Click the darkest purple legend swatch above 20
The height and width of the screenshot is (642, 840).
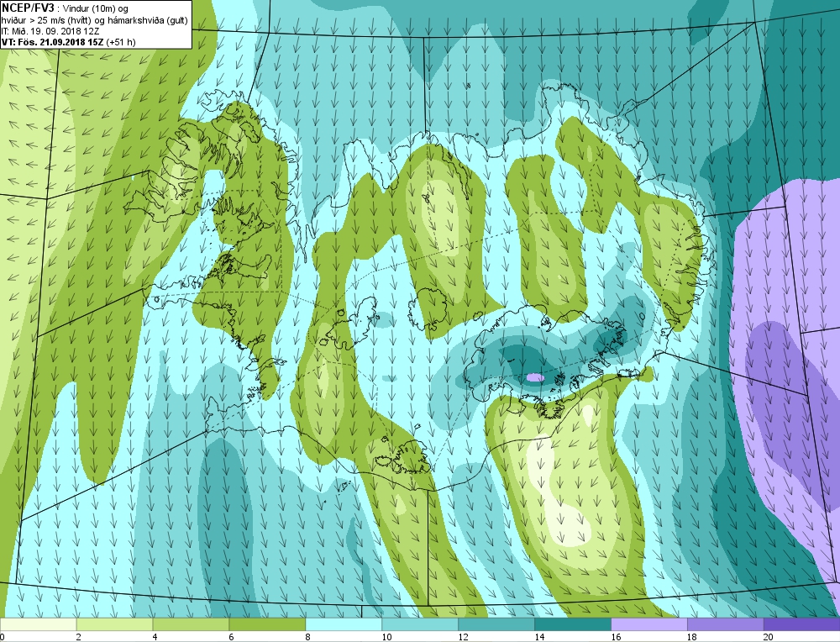[x=801, y=624]
